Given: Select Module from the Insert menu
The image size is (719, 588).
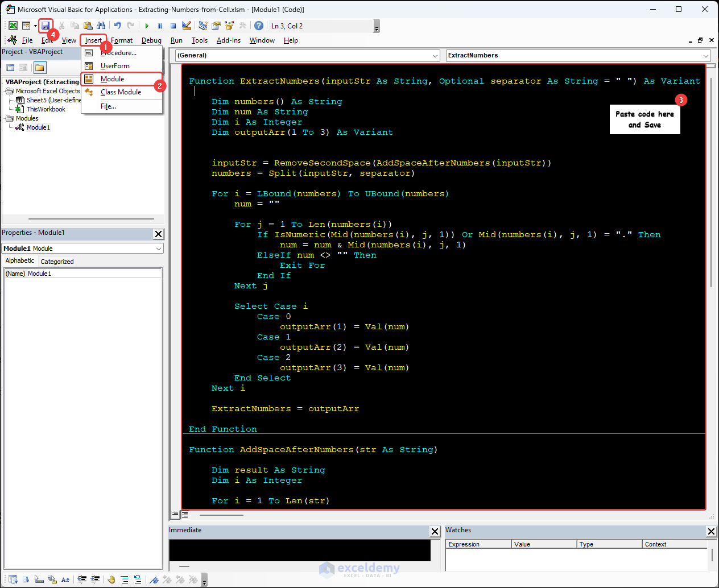Looking at the screenshot, I should pyautogui.click(x=113, y=79).
